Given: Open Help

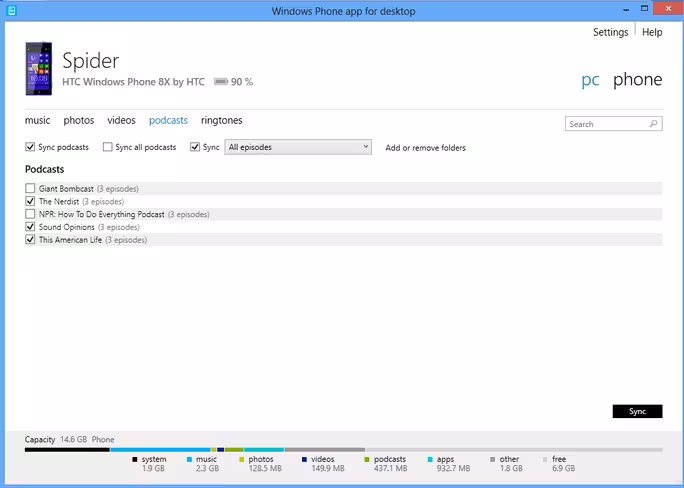Looking at the screenshot, I should (x=652, y=32).
